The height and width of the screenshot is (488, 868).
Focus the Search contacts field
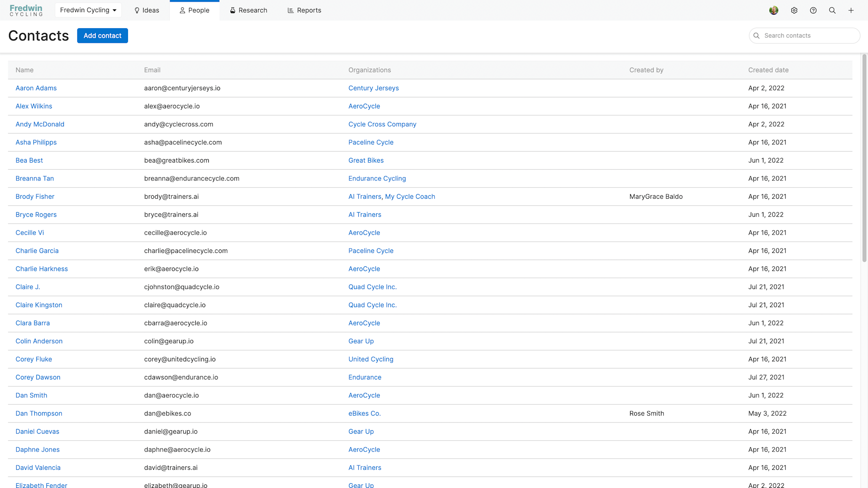tap(808, 36)
